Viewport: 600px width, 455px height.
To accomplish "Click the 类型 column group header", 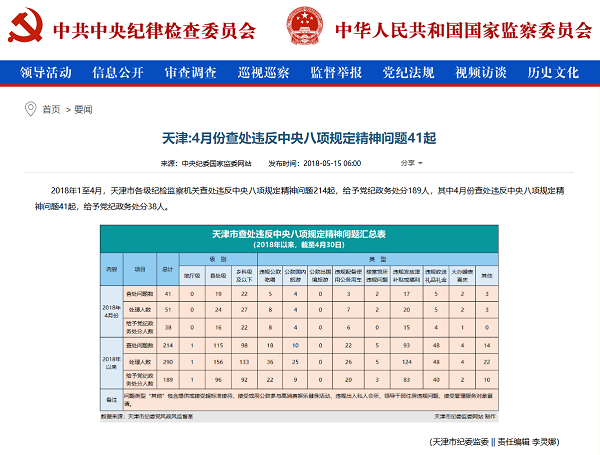I will point(378,259).
